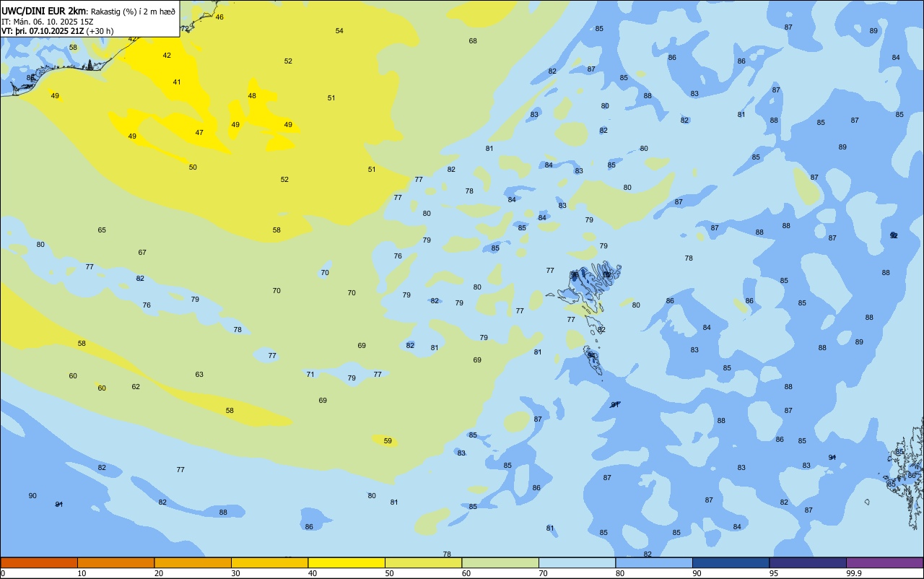Select the medium blue 80–90 legend swatch
The height and width of the screenshot is (579, 924).
[x=654, y=562]
